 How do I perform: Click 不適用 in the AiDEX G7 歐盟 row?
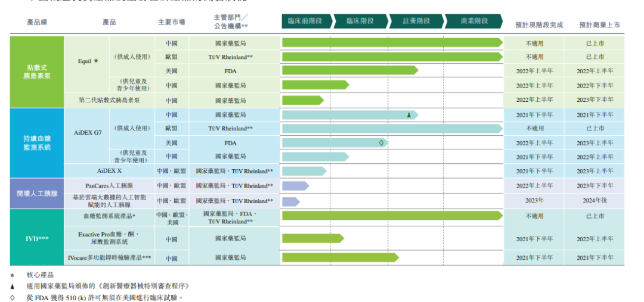click(x=534, y=129)
